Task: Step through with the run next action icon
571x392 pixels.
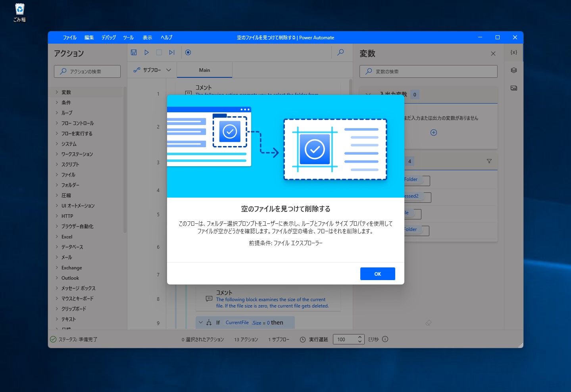Action: pos(171,52)
